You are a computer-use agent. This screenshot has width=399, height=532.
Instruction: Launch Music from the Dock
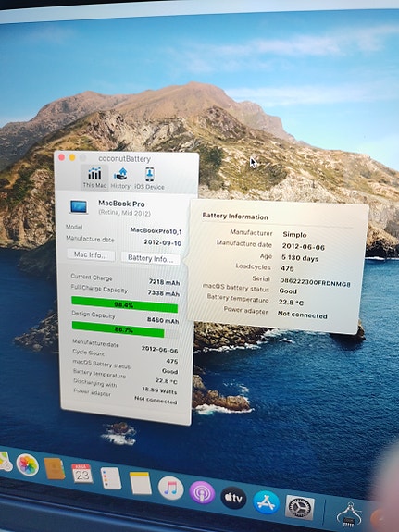click(x=171, y=489)
